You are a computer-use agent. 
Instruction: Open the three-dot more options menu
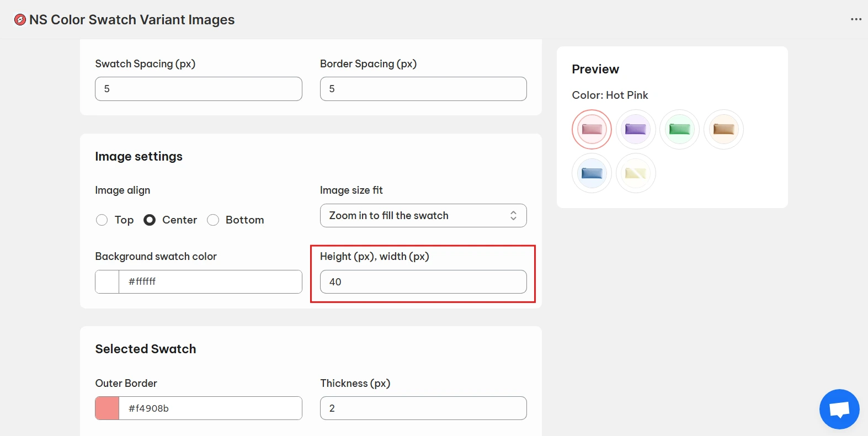[x=856, y=19]
